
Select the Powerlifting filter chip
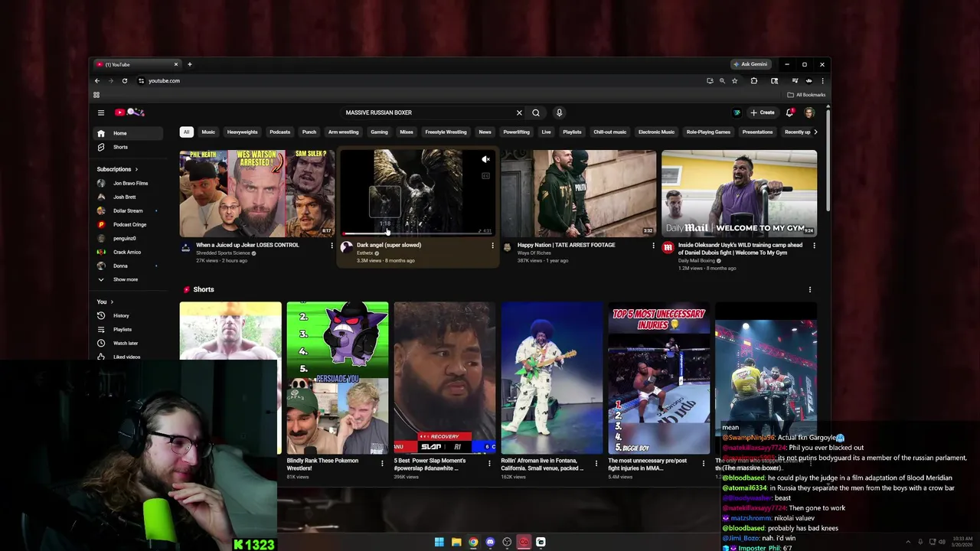(516, 132)
